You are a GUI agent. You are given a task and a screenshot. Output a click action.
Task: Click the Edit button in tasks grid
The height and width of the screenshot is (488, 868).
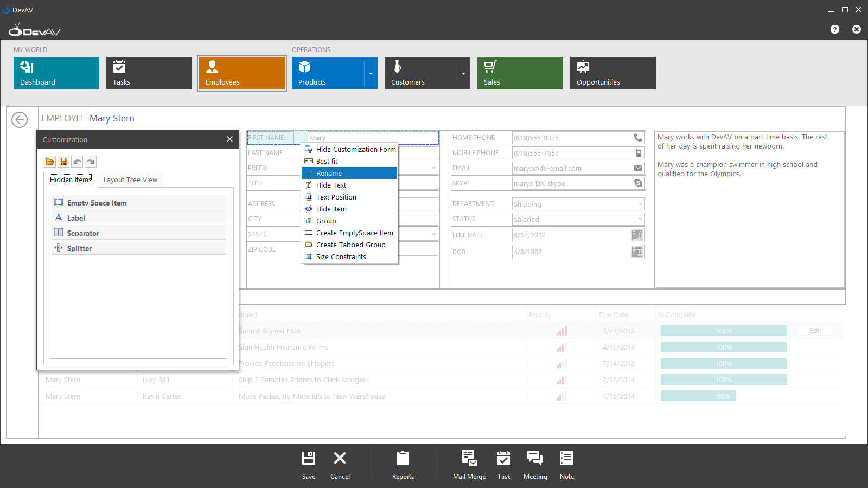[815, 330]
